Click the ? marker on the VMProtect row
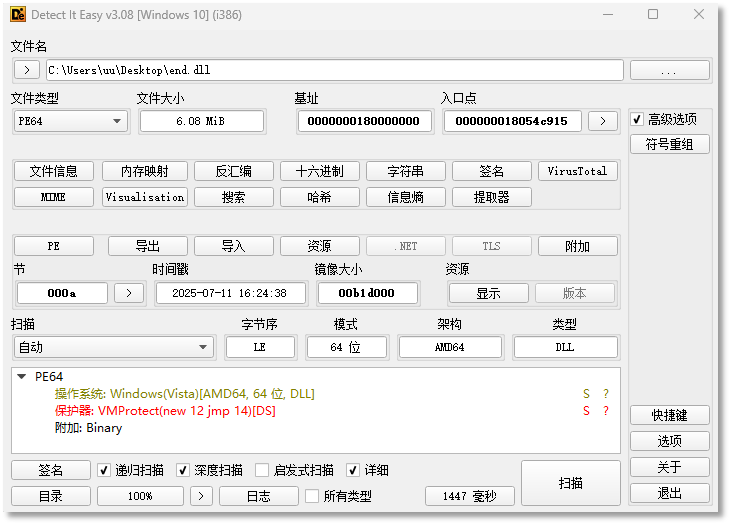 click(605, 411)
